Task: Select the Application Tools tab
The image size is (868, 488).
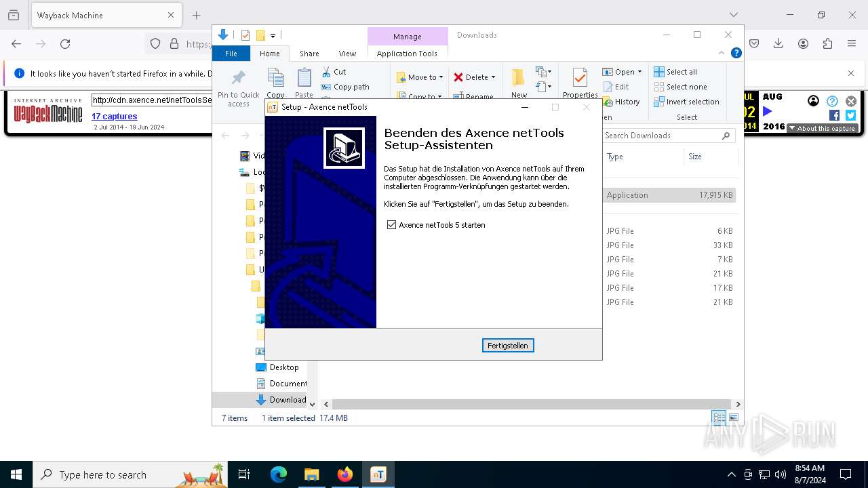Action: pyautogui.click(x=407, y=54)
